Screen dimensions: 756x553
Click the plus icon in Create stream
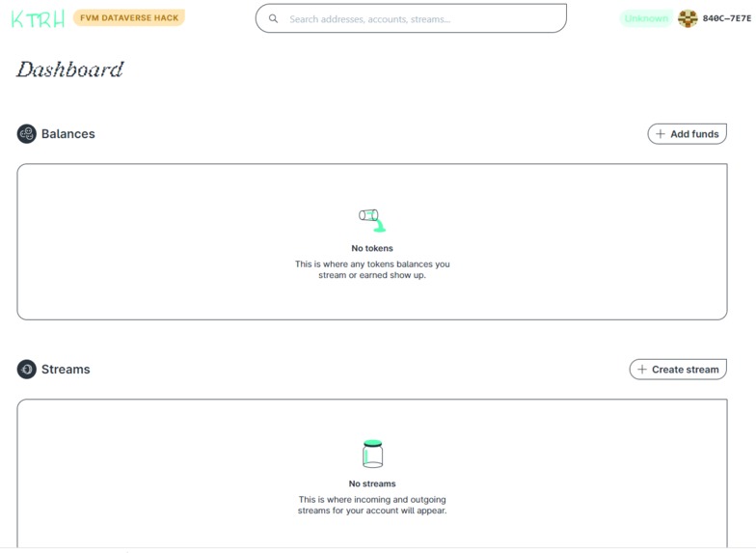pyautogui.click(x=642, y=369)
